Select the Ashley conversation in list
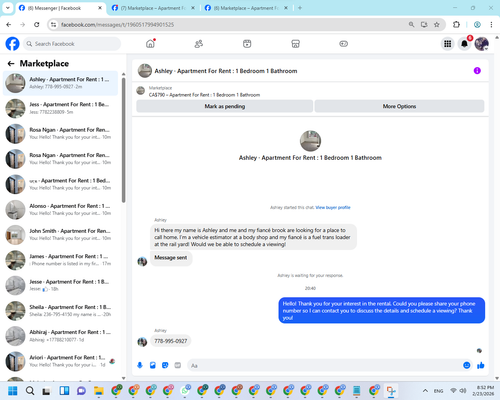Image resolution: width=500 pixels, height=400 pixels. (61, 83)
